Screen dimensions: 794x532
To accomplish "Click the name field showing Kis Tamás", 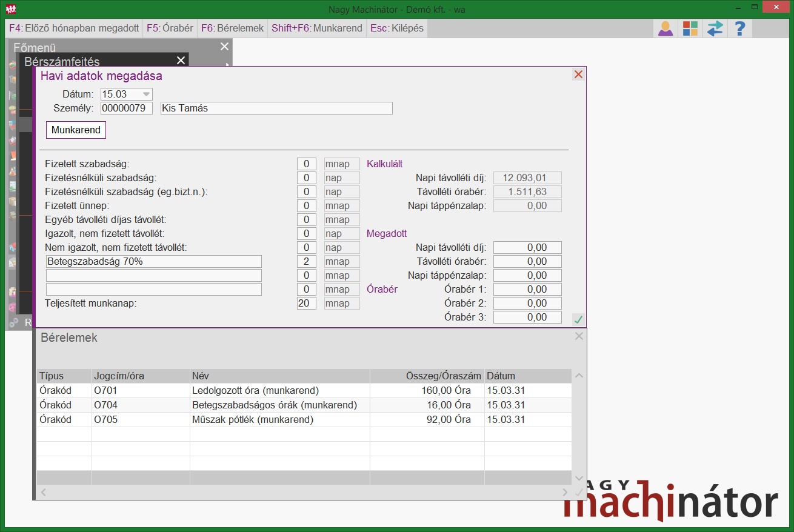I will pos(276,108).
